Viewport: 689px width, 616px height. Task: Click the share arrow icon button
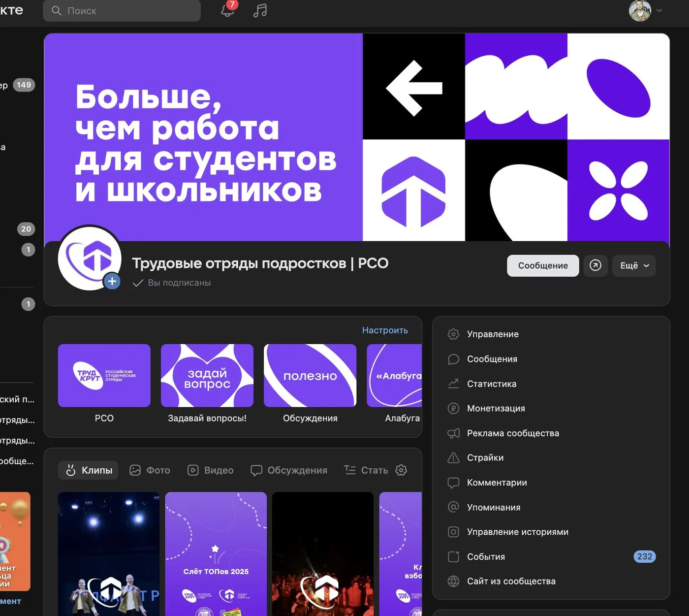coord(595,265)
